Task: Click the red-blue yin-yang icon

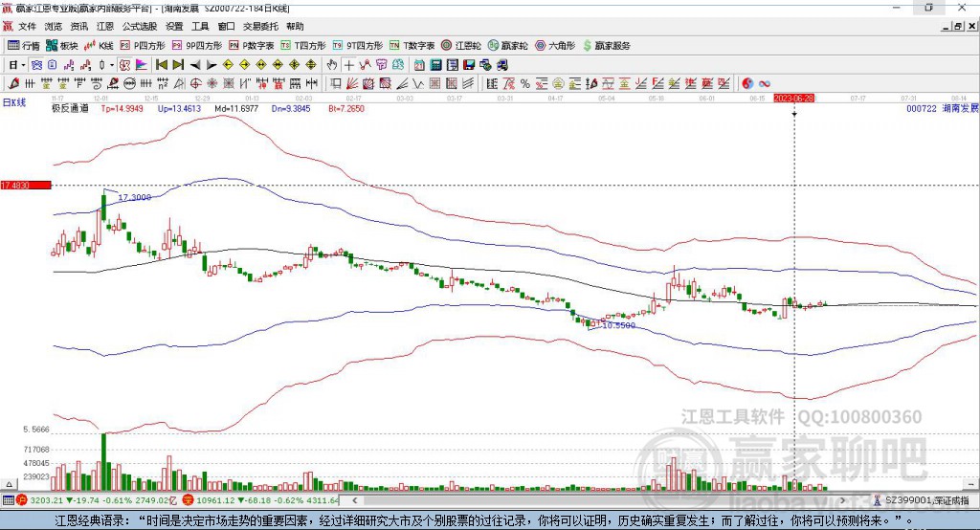Action: [747, 84]
